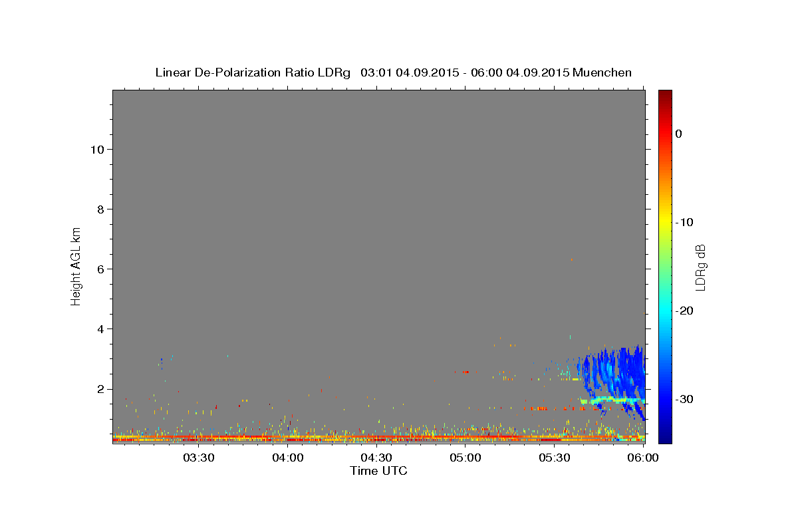
Task: Click the 04:00 time tick label
Action: tap(288, 458)
